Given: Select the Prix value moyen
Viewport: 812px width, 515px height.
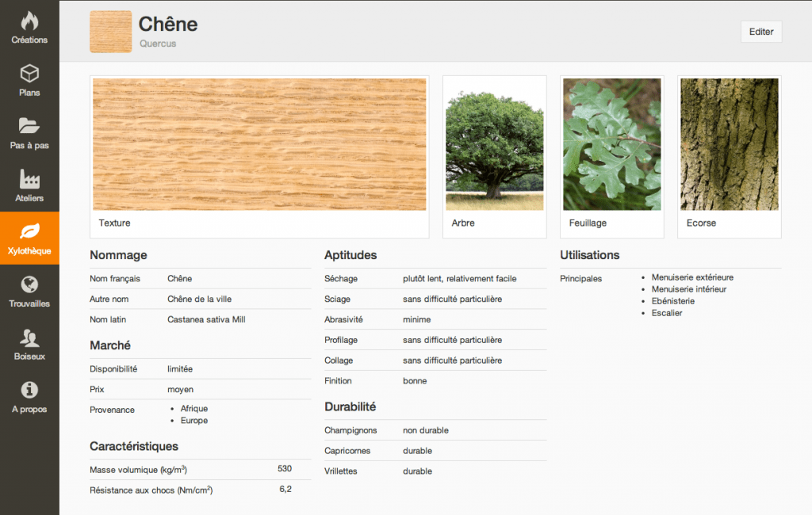Looking at the screenshot, I should 180,389.
